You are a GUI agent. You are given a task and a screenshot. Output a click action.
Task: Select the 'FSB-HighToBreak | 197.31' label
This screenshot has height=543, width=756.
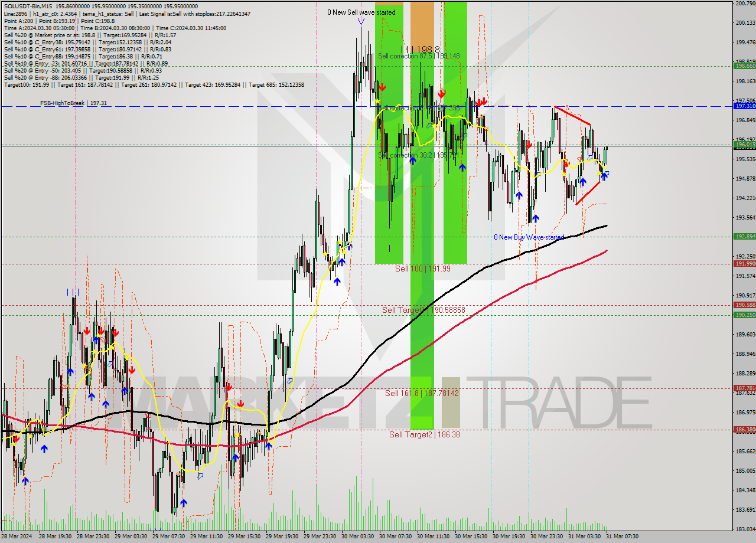point(73,103)
